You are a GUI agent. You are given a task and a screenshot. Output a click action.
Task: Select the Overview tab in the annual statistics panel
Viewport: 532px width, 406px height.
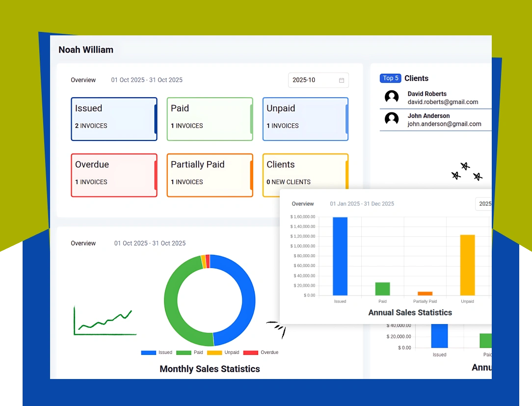(302, 204)
